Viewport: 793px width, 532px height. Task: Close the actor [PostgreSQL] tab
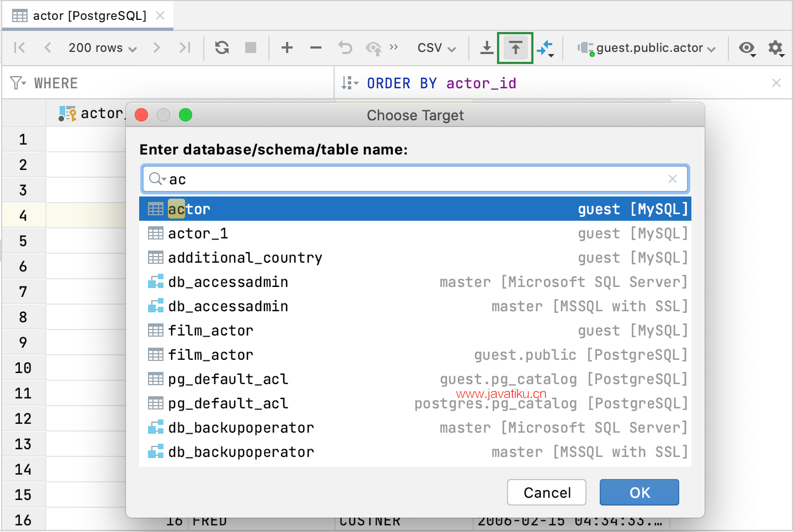(160, 15)
